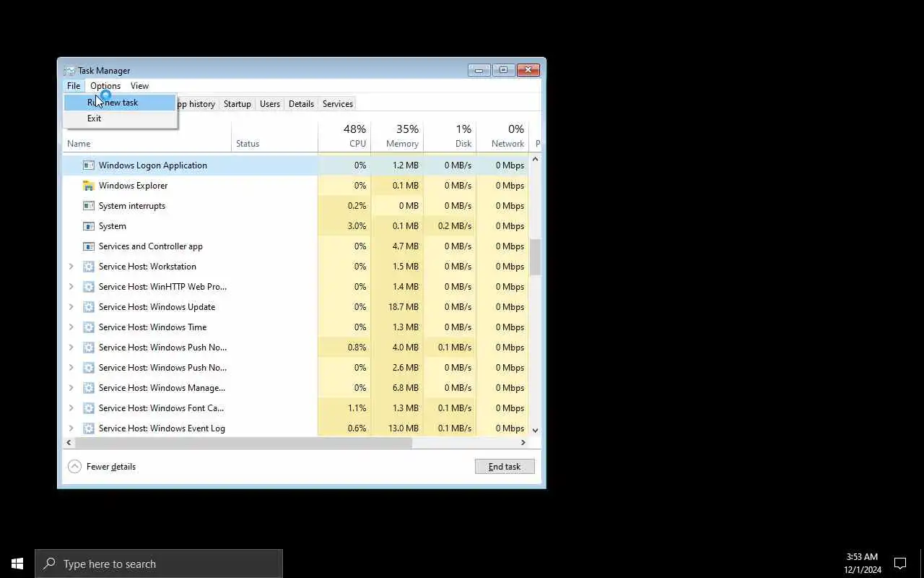
Task: Click the Service Host: Windows Update gear icon
Action: pyautogui.click(x=89, y=307)
